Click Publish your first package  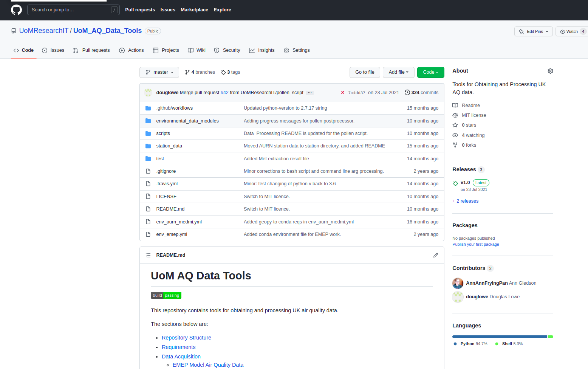476,245
